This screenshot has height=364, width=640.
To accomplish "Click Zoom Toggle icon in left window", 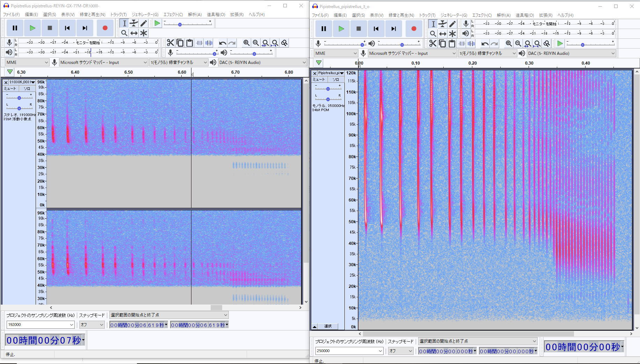I will click(x=284, y=43).
